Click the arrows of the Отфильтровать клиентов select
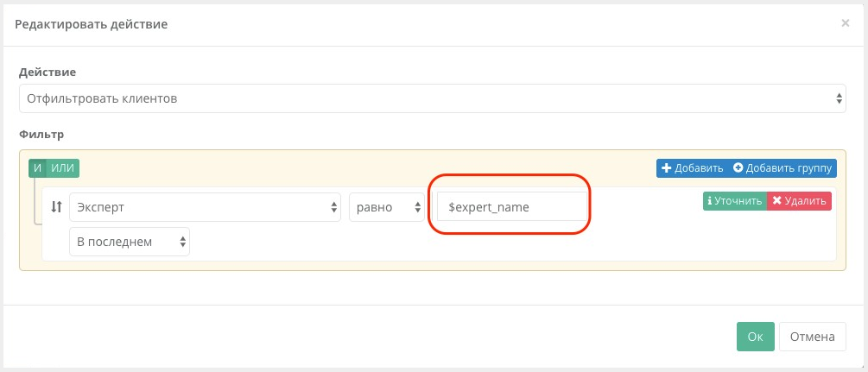868x372 pixels. click(839, 99)
